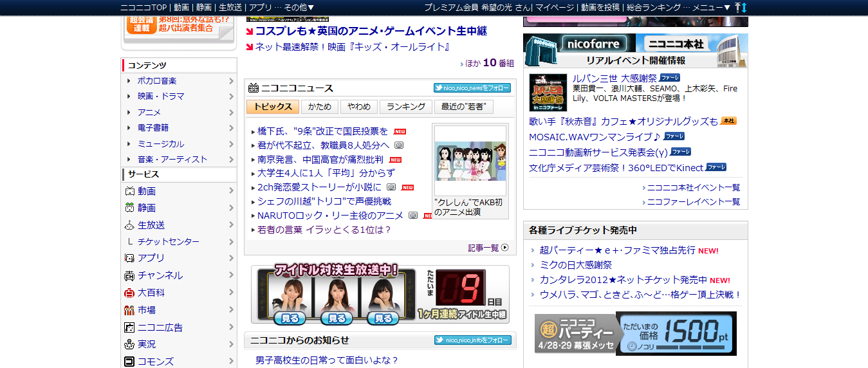This screenshot has height=368, width=868.
Task: Open ほか 10 番組 more programs link
Action: [490, 63]
